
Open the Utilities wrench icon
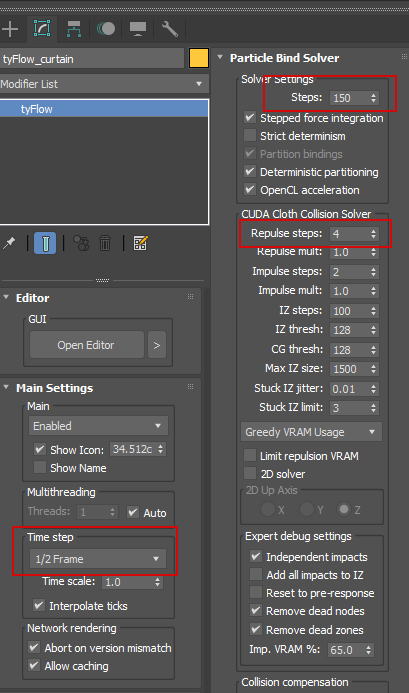point(170,29)
